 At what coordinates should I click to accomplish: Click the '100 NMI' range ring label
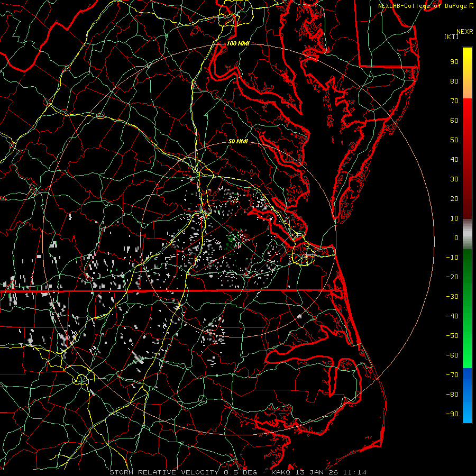(x=238, y=43)
